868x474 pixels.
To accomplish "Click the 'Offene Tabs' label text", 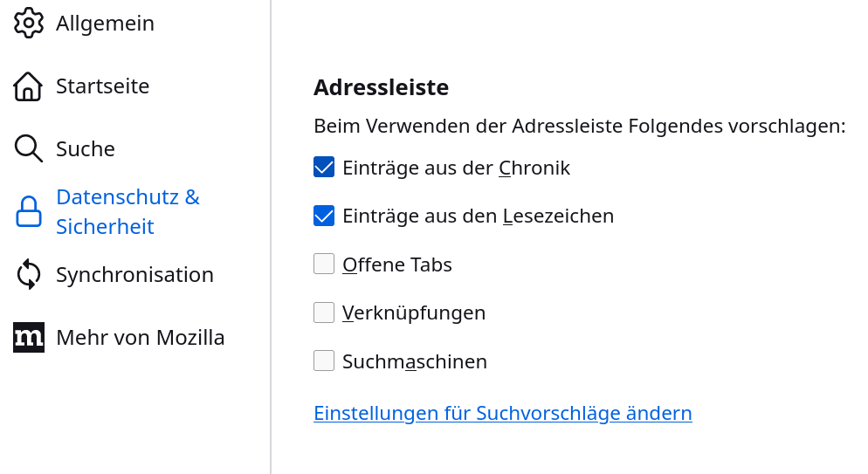I will pyautogui.click(x=396, y=264).
